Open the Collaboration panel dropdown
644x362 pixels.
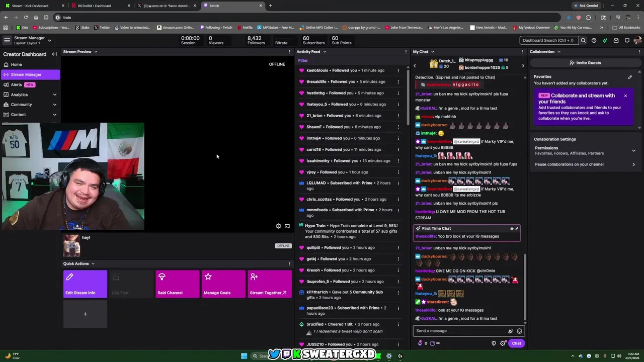click(558, 52)
